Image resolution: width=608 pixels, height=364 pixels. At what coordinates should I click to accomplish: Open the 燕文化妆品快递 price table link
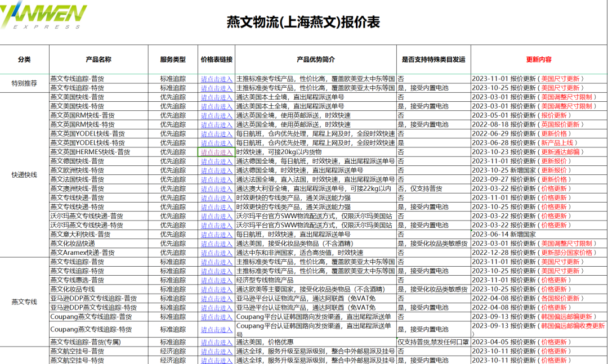coord(216,244)
